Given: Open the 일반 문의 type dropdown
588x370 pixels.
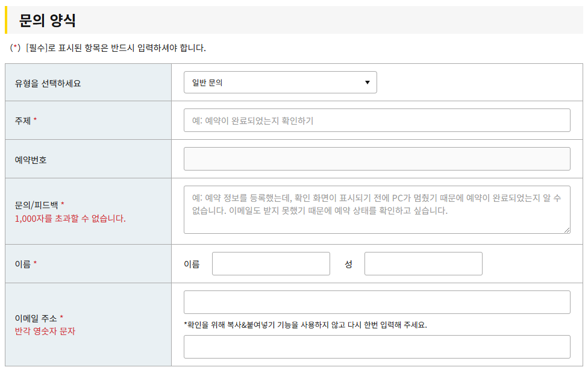Looking at the screenshot, I should tap(280, 82).
